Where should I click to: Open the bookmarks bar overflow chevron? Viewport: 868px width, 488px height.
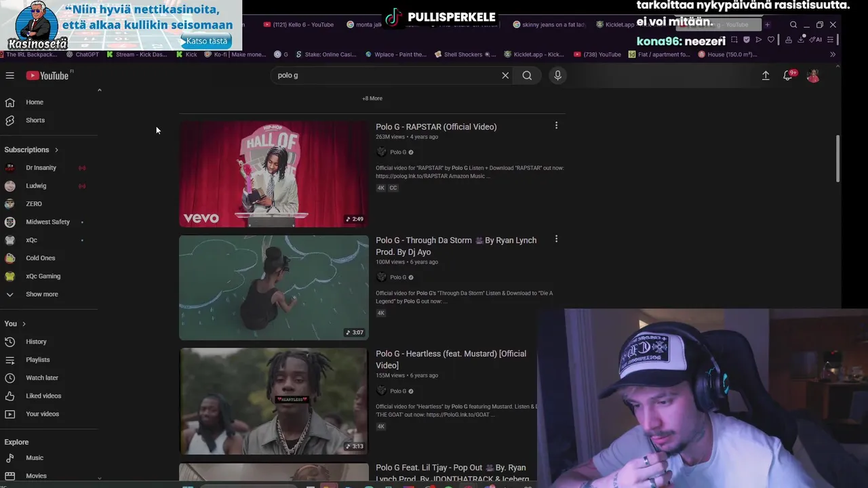(x=833, y=54)
